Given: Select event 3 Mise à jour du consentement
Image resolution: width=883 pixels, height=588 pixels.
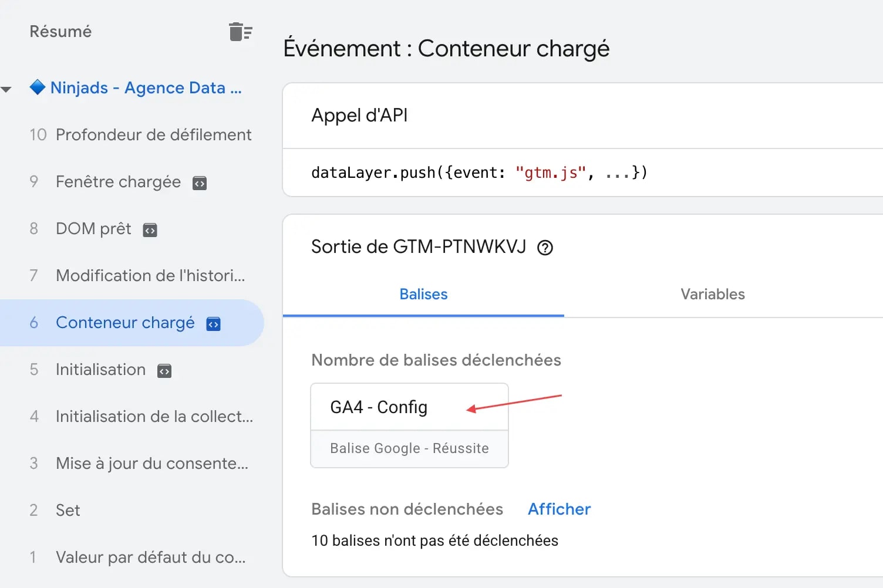Looking at the screenshot, I should coord(151,463).
